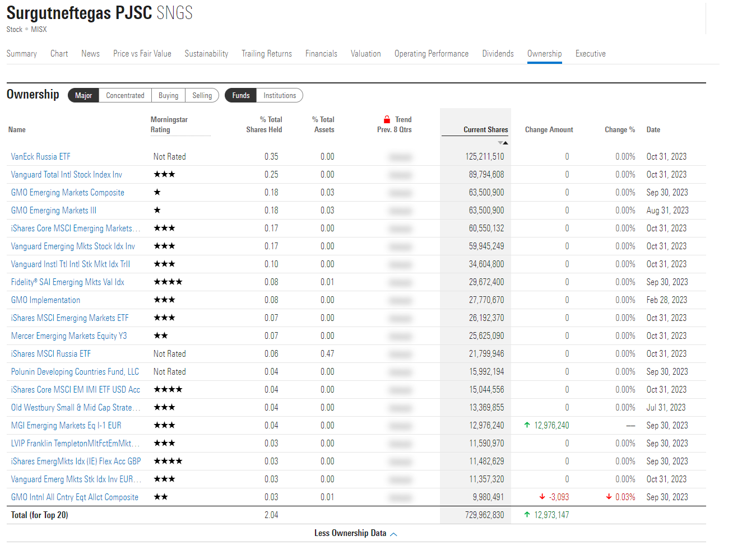Select the Selling filter option

(x=202, y=95)
